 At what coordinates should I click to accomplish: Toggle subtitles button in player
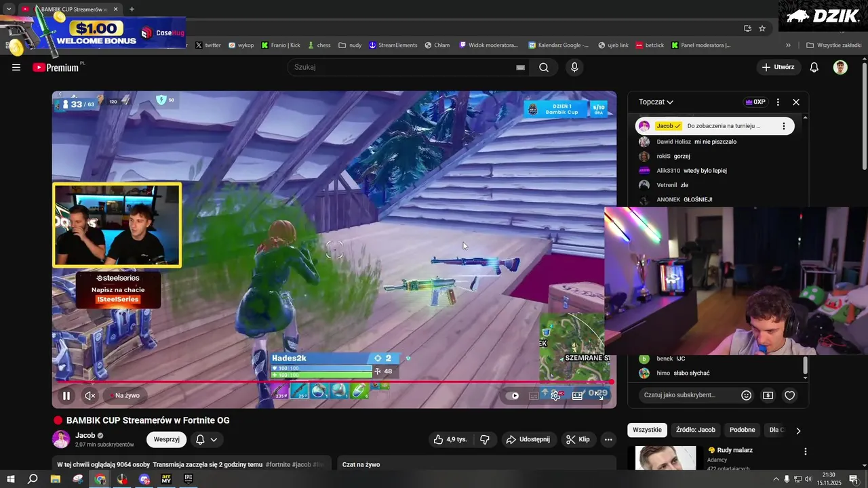coord(535,395)
